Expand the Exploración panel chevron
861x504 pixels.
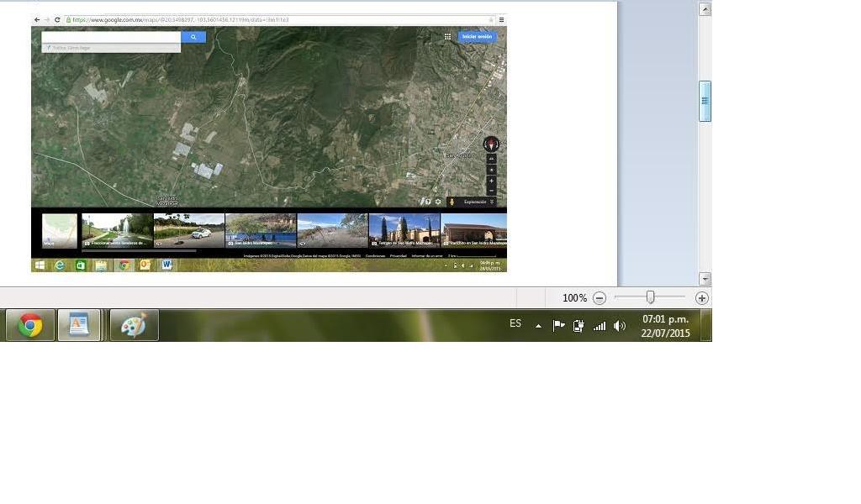coord(492,202)
